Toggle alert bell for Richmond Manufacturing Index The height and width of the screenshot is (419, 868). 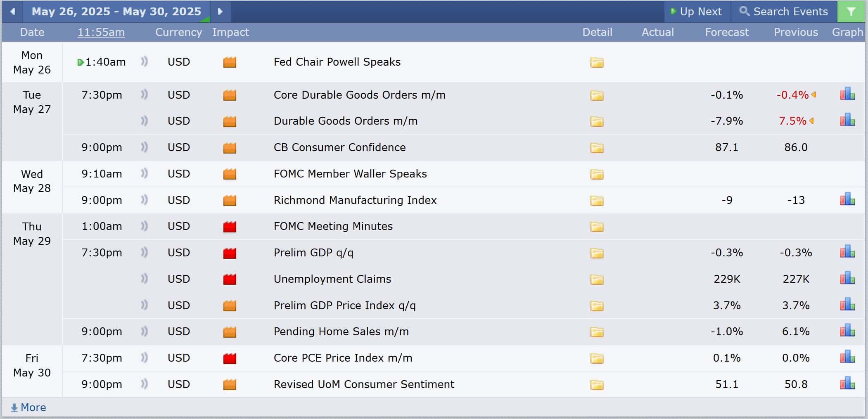click(144, 200)
